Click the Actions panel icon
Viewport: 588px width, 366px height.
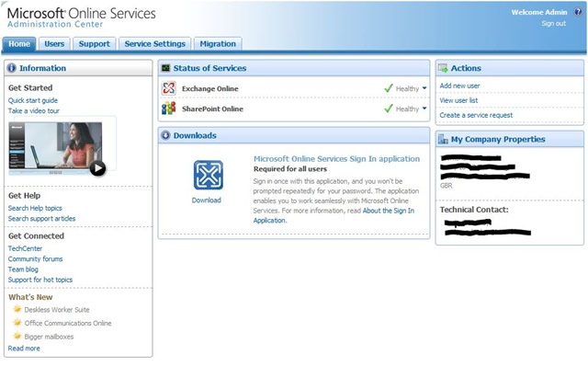click(443, 68)
